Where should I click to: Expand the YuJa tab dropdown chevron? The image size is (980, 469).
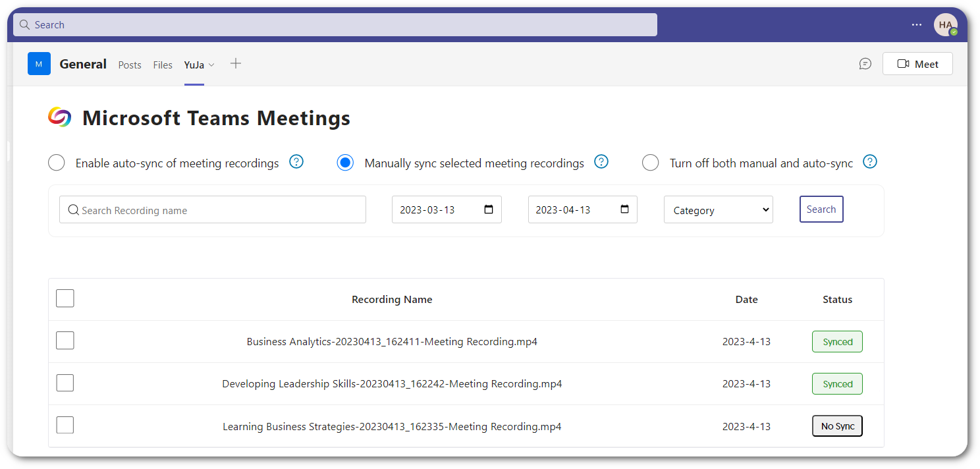pyautogui.click(x=211, y=65)
